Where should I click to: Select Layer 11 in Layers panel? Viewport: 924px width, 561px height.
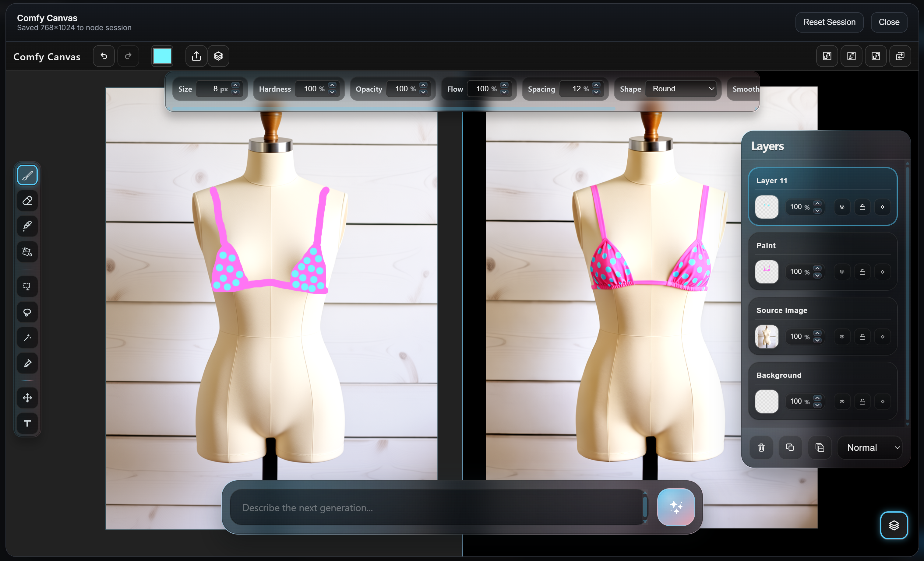822,196
